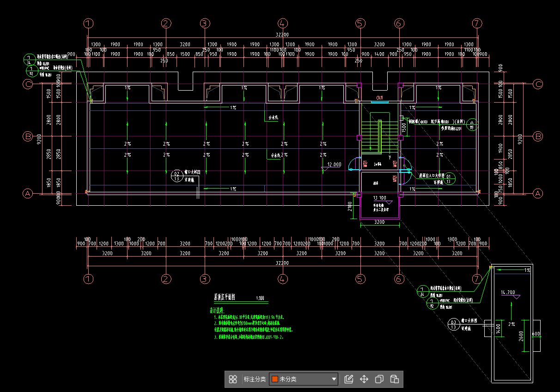The width and height of the screenshot is (560, 392).
Task: Open the 未分类 annotation category dropdown
Action: [304, 380]
